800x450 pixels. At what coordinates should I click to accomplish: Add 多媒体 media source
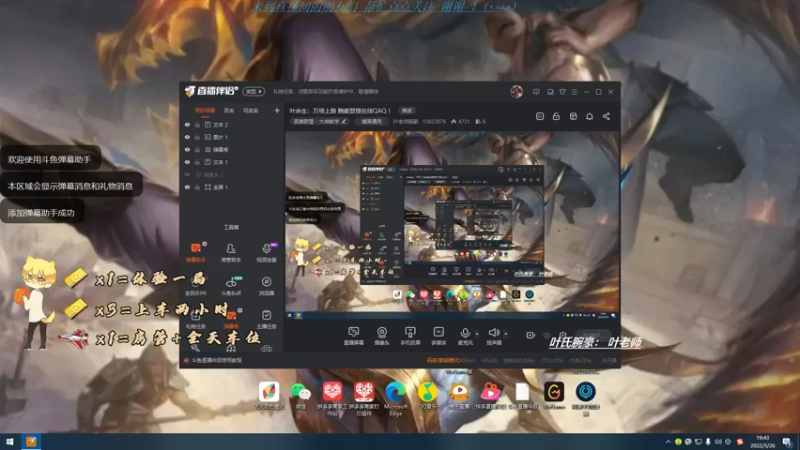click(438, 336)
